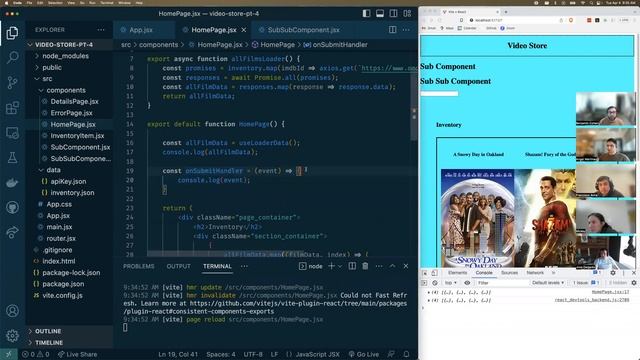
Task: Toggle the primary side bar layout icon
Action: point(366,13)
